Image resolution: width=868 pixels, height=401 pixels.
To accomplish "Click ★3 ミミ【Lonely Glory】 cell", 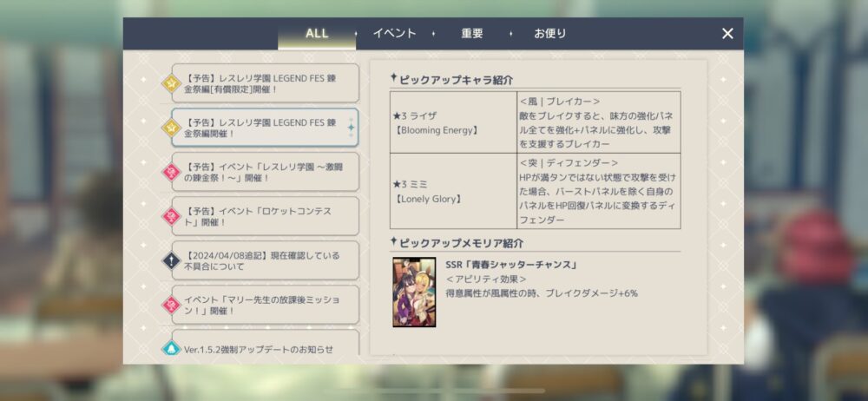I will tap(453, 191).
